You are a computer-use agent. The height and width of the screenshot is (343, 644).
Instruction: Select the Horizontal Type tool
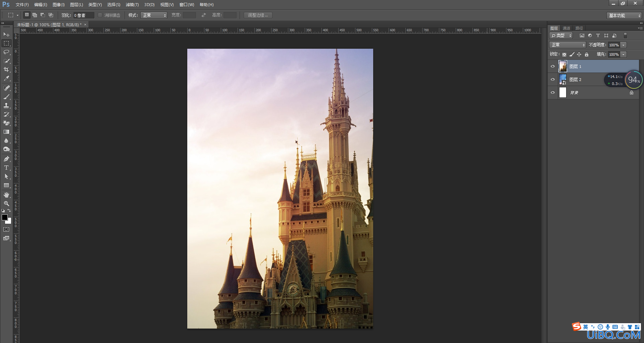[x=6, y=168]
